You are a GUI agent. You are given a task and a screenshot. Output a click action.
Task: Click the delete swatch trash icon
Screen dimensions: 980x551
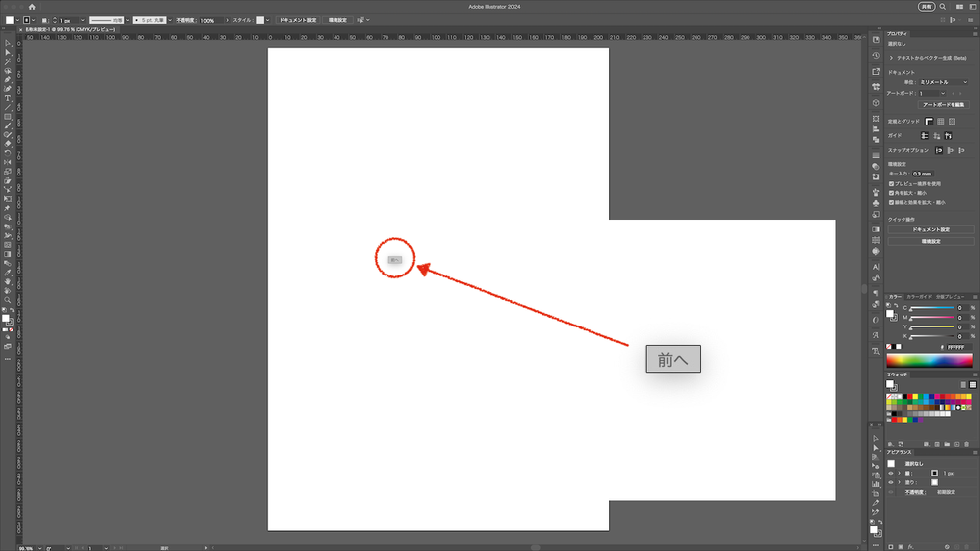coord(967,444)
